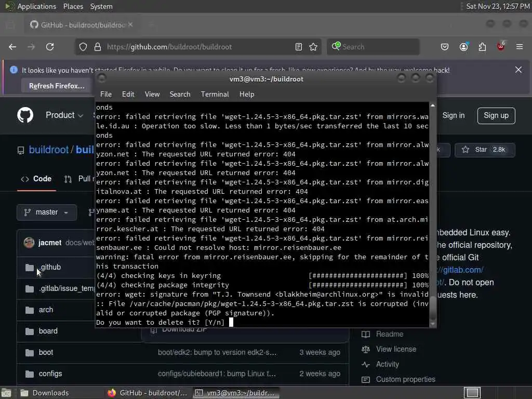Open terminal File menu
The image size is (532, 399).
click(x=106, y=95)
